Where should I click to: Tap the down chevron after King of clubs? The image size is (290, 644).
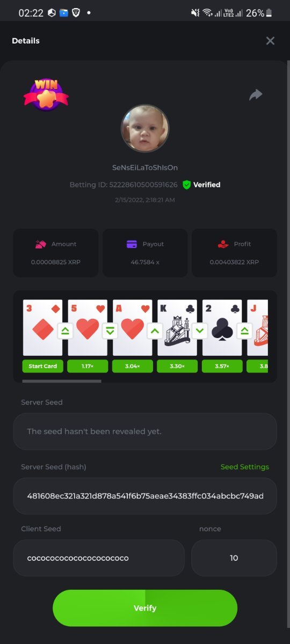click(x=200, y=331)
